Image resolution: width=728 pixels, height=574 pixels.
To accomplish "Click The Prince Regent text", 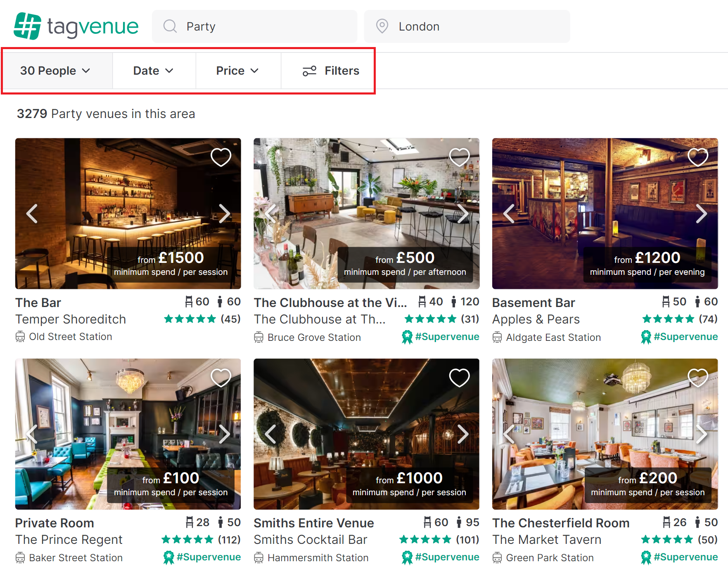I will click(x=69, y=539).
